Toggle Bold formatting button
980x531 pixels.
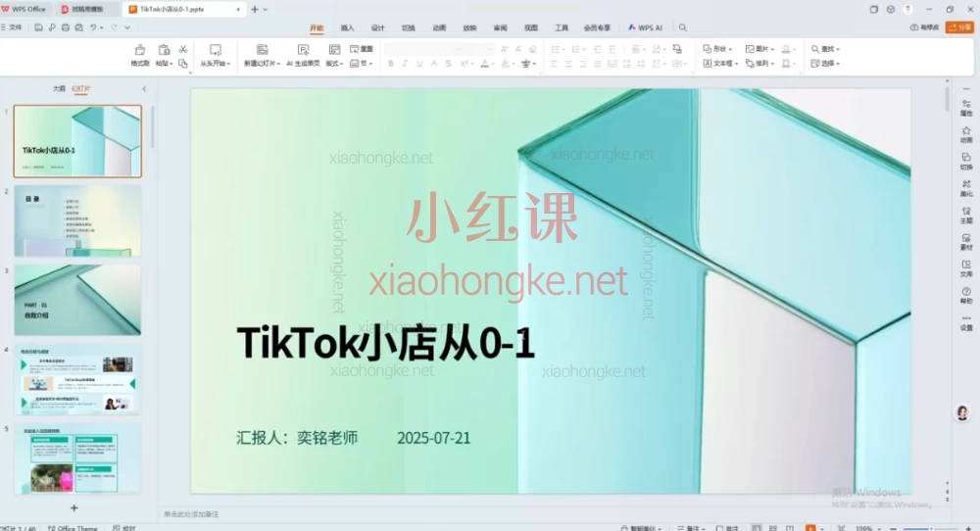tap(391, 64)
